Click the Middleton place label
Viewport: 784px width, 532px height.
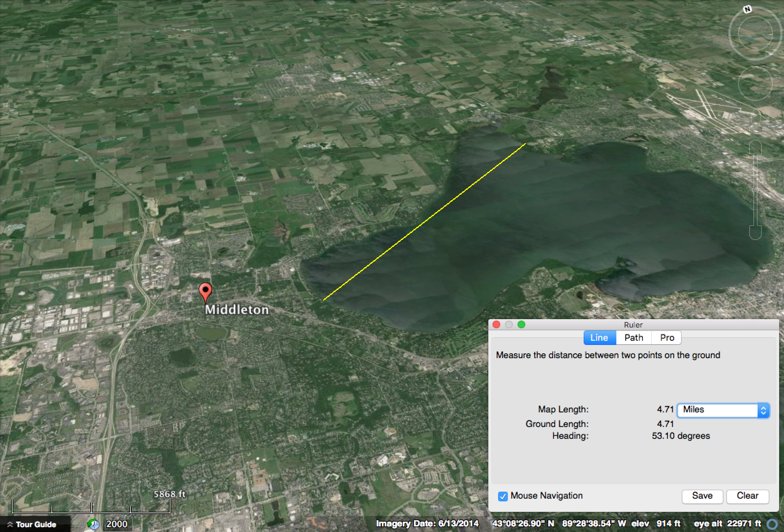[x=237, y=310]
